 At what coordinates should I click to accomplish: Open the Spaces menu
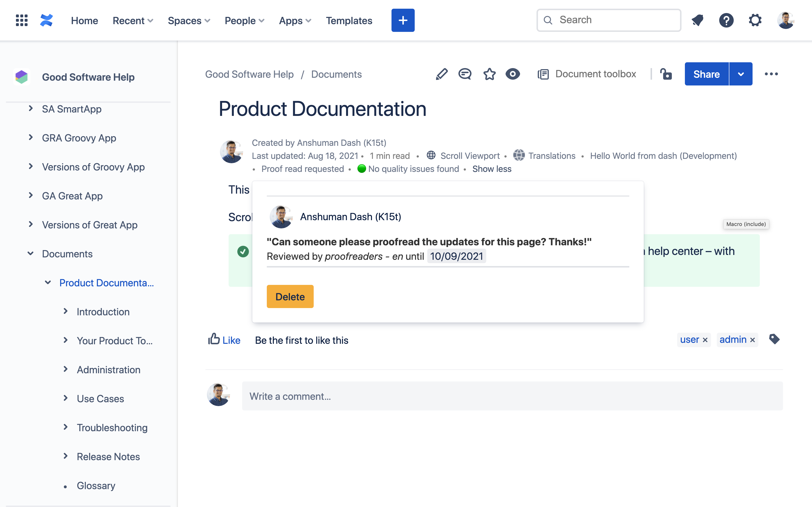(189, 21)
